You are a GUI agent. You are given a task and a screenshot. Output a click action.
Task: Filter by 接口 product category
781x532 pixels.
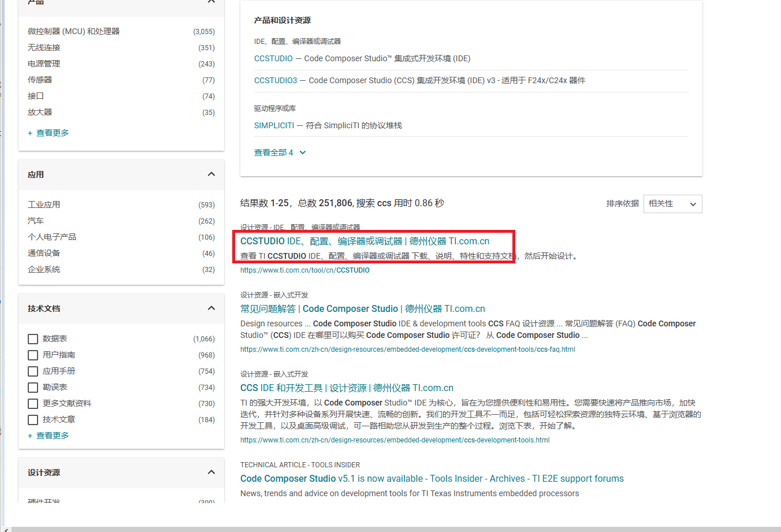point(36,96)
